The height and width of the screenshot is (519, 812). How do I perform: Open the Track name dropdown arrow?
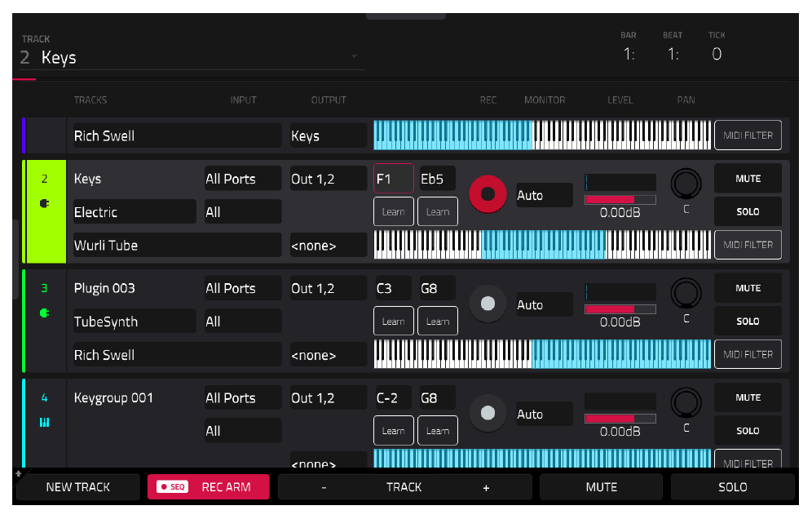354,56
